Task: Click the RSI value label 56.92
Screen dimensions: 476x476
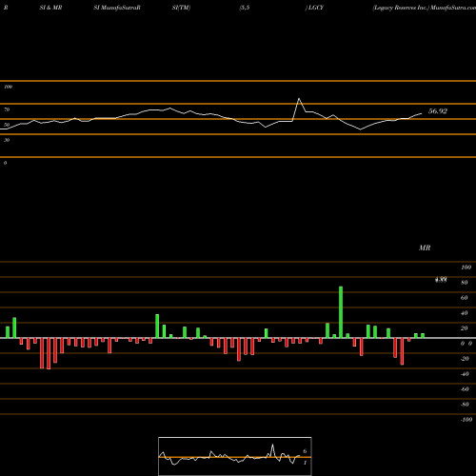Action: (438, 111)
